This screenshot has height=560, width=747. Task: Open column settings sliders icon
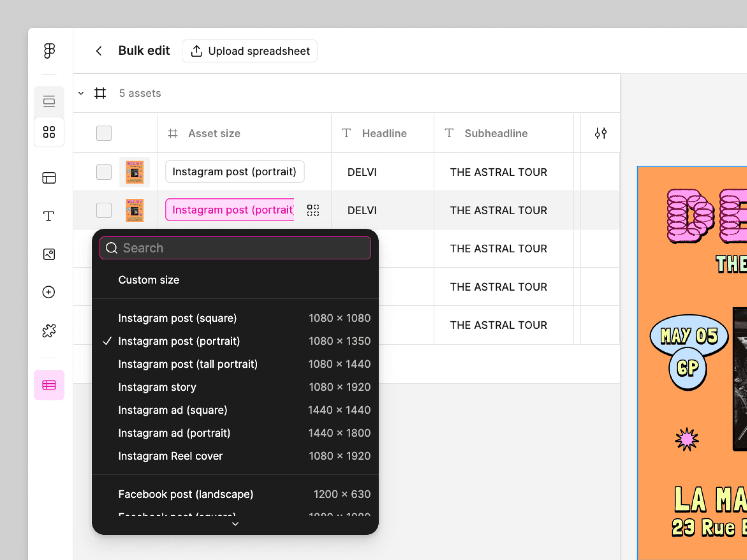(x=600, y=133)
